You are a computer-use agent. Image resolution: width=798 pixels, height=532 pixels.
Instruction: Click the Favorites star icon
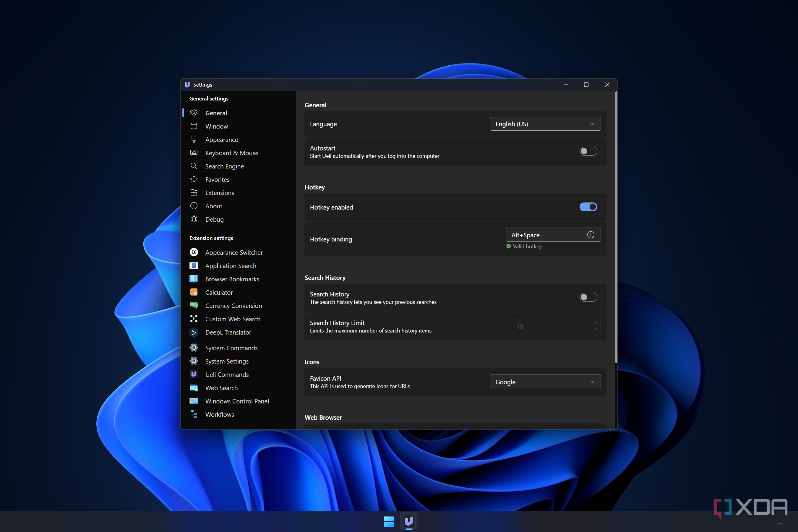194,179
